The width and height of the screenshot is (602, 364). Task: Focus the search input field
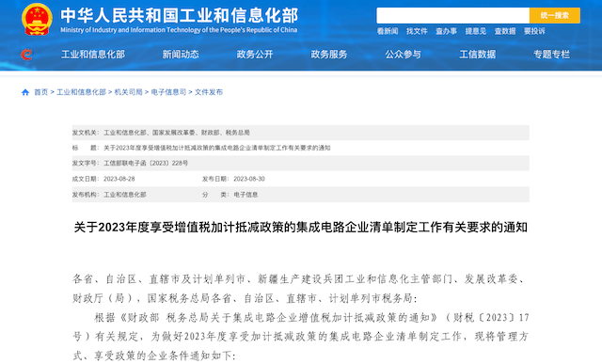[x=453, y=15]
